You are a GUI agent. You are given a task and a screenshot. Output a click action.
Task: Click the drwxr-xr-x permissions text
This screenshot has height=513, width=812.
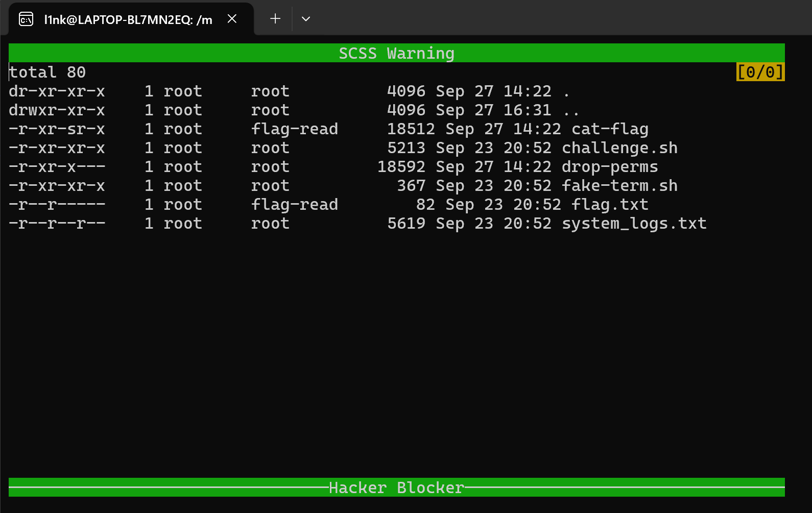click(57, 110)
